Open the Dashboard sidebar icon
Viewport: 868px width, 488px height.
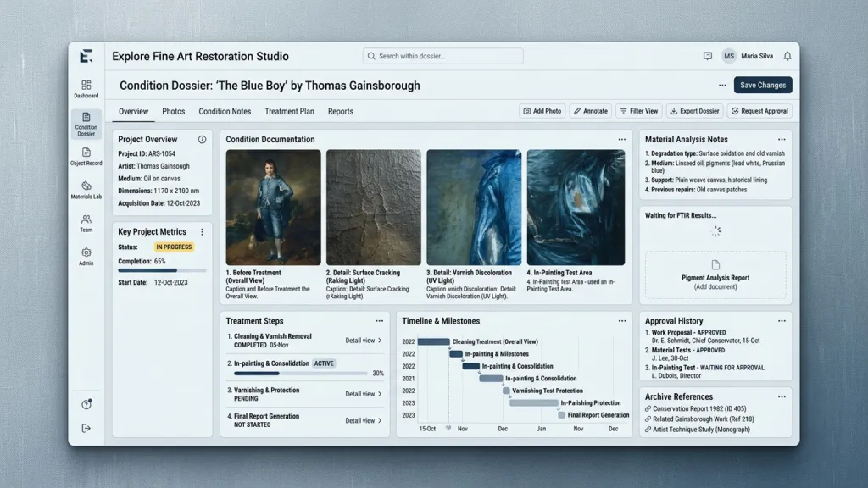pyautogui.click(x=86, y=86)
